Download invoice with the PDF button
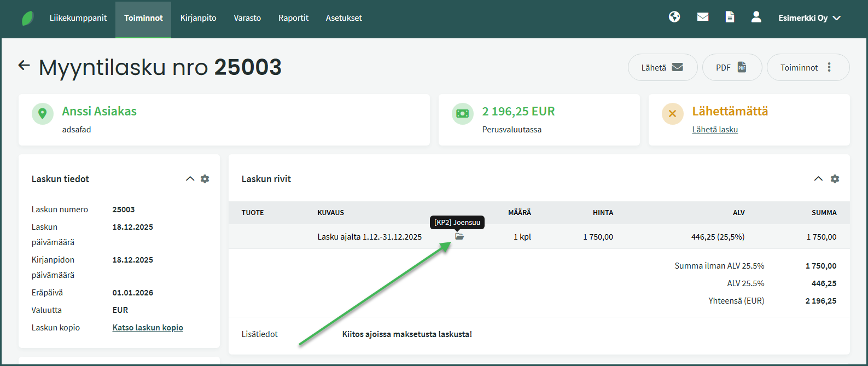The height and width of the screenshot is (366, 868). pyautogui.click(x=731, y=67)
